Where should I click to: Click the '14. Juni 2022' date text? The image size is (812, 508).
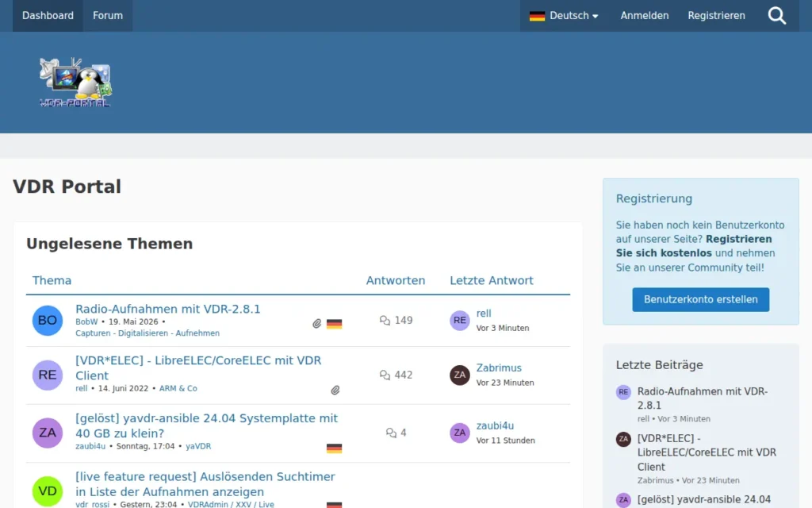(x=123, y=388)
